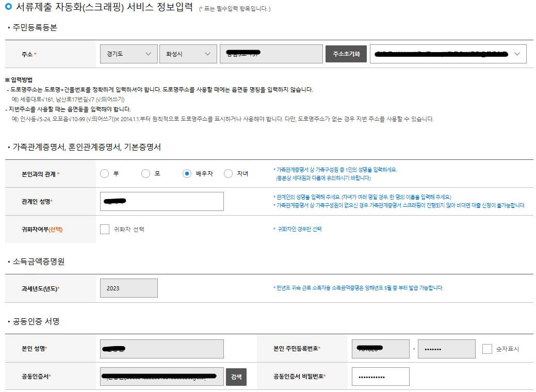Open the 화성시 city dropdown
The width and height of the screenshot is (536, 392).
pos(188,54)
